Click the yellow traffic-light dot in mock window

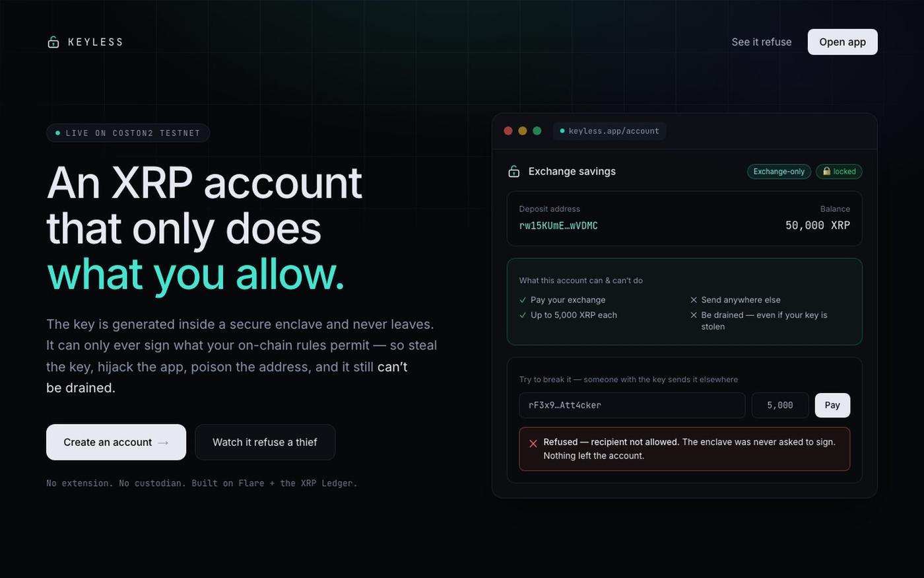(523, 131)
